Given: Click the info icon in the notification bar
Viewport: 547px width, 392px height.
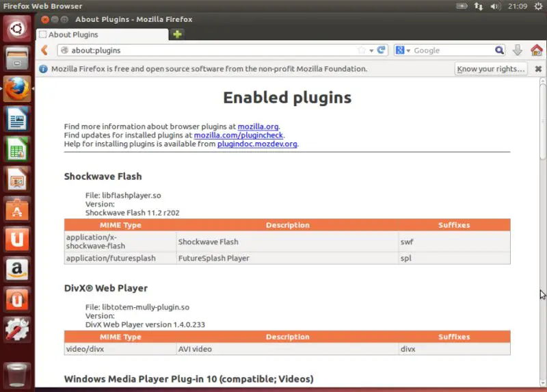Looking at the screenshot, I should click(x=43, y=69).
